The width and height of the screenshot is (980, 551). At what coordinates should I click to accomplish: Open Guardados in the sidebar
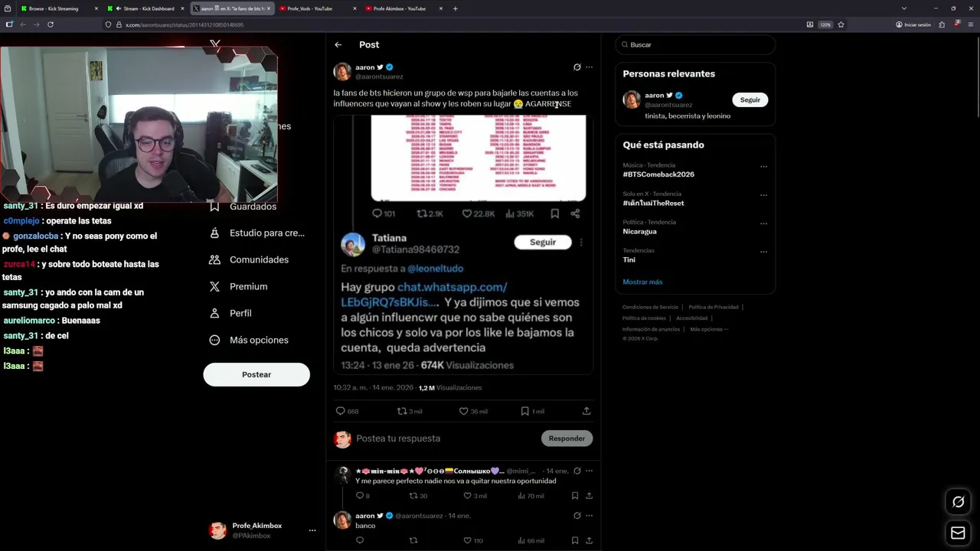click(x=243, y=207)
